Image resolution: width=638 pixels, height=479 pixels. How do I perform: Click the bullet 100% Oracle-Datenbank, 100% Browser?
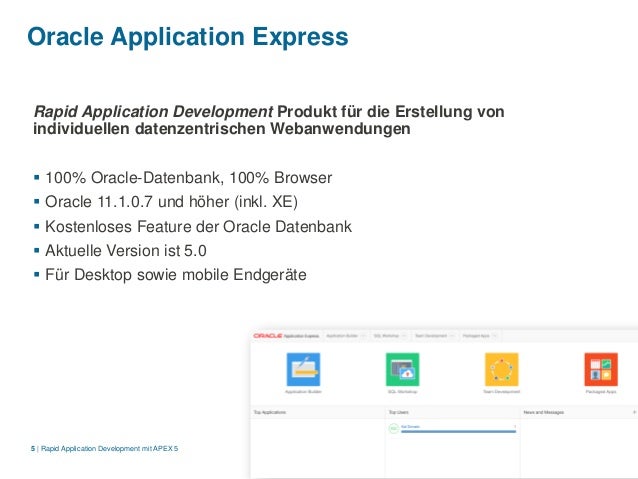click(188, 178)
